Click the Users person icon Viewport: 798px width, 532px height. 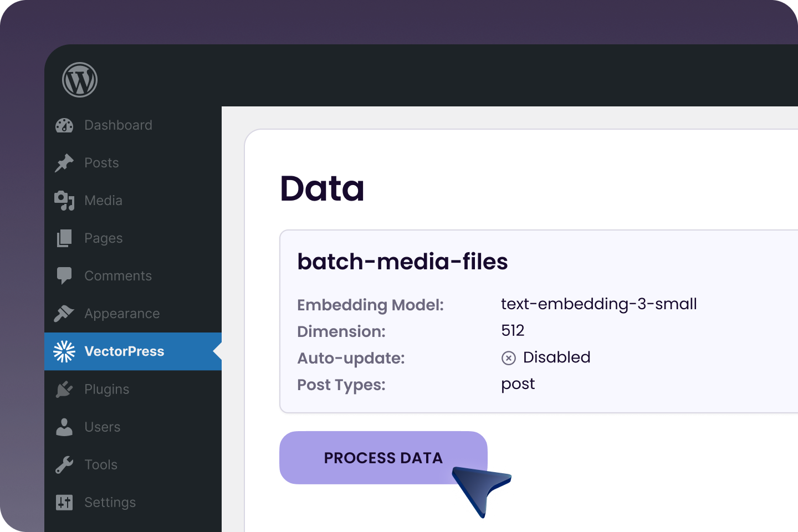pyautogui.click(x=64, y=427)
